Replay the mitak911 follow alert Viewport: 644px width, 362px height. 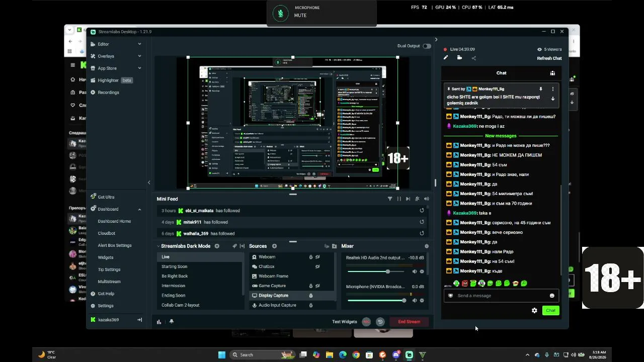[x=422, y=222]
